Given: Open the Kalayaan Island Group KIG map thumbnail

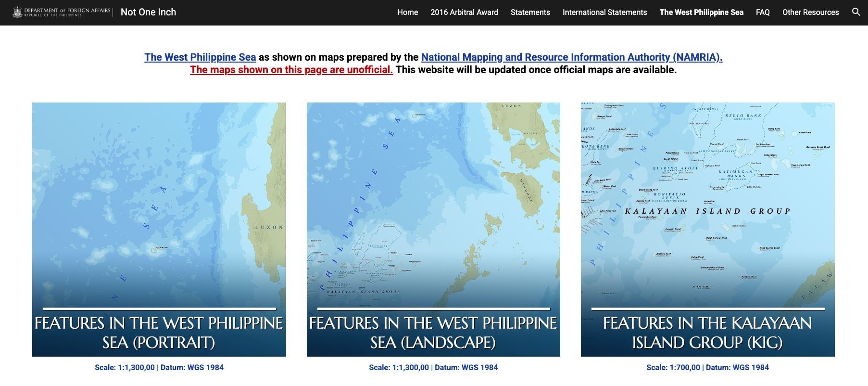Looking at the screenshot, I should tap(707, 230).
